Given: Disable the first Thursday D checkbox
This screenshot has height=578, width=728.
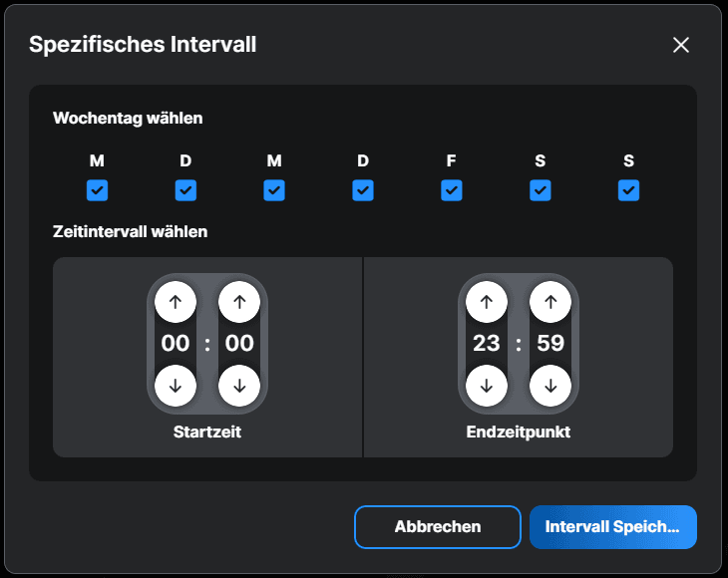Looking at the screenshot, I should 363,190.
